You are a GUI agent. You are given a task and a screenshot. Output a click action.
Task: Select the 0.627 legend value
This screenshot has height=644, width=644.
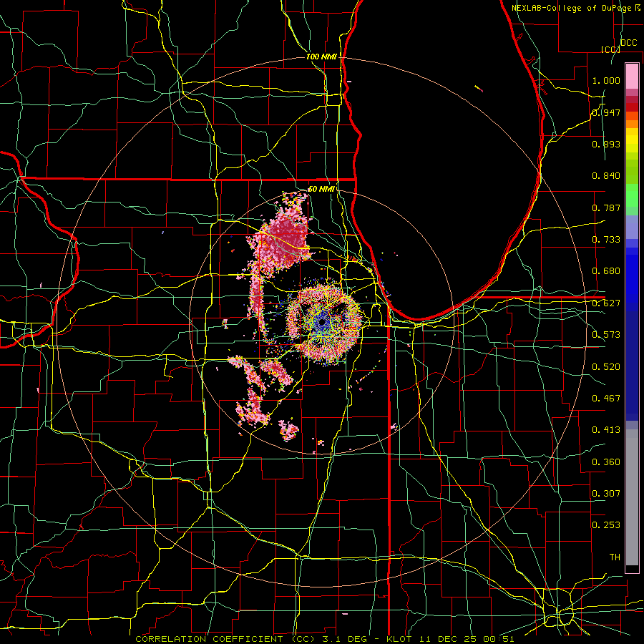click(606, 303)
